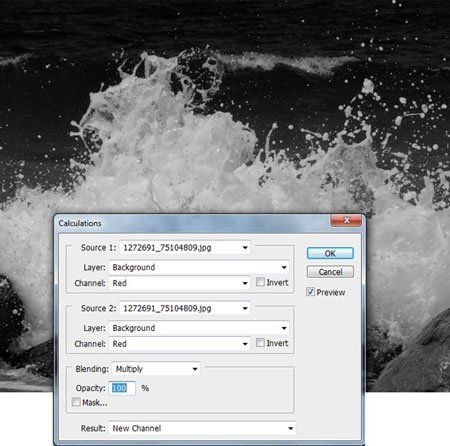Open the Source 2 Layer dropdown
This screenshot has width=450, height=446.
199,328
